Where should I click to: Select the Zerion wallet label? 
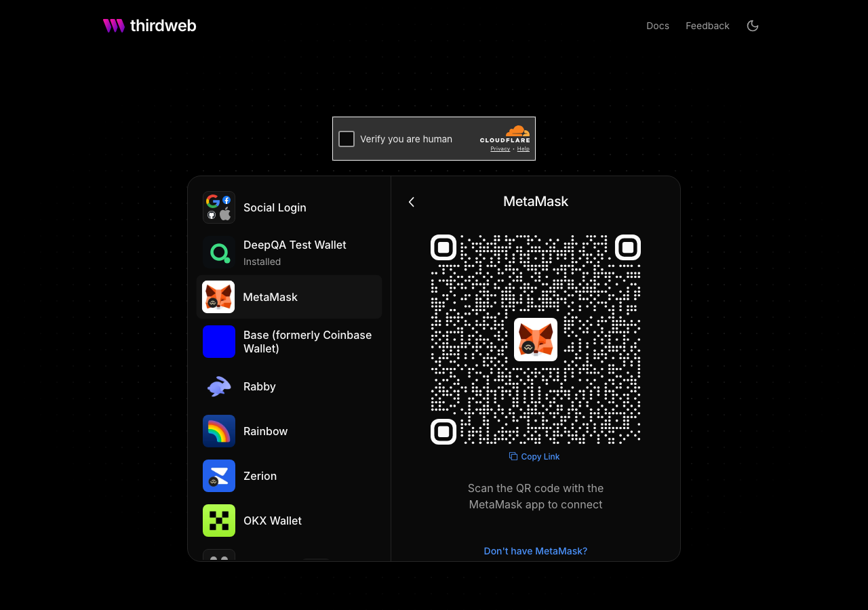[260, 476]
